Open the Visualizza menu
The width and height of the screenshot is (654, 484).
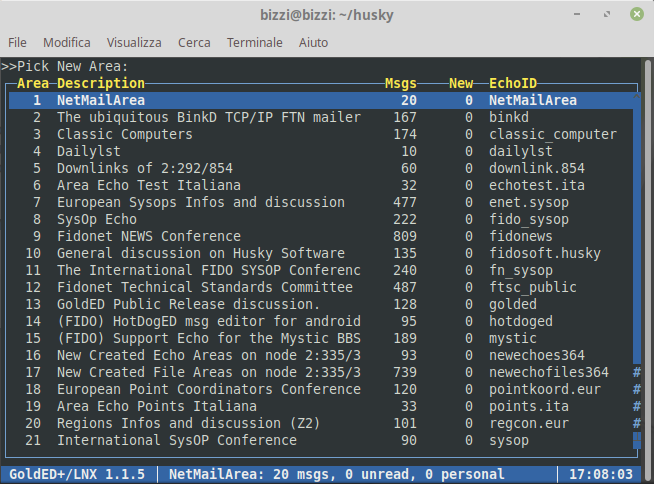click(134, 43)
